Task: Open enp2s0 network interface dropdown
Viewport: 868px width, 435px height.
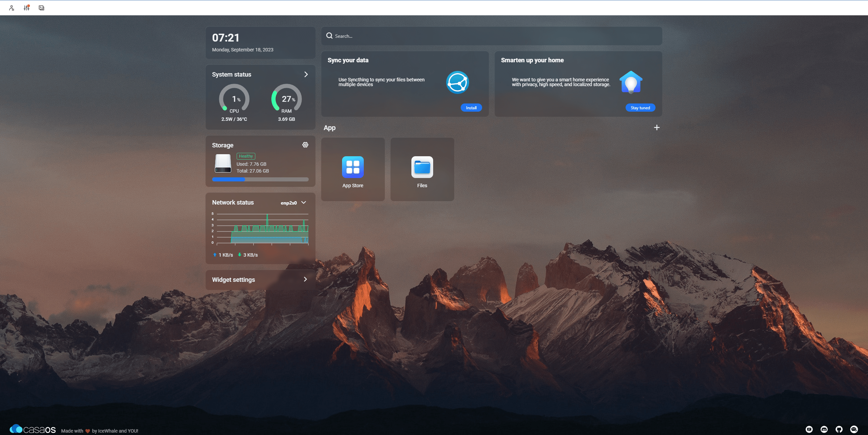Action: pos(293,203)
